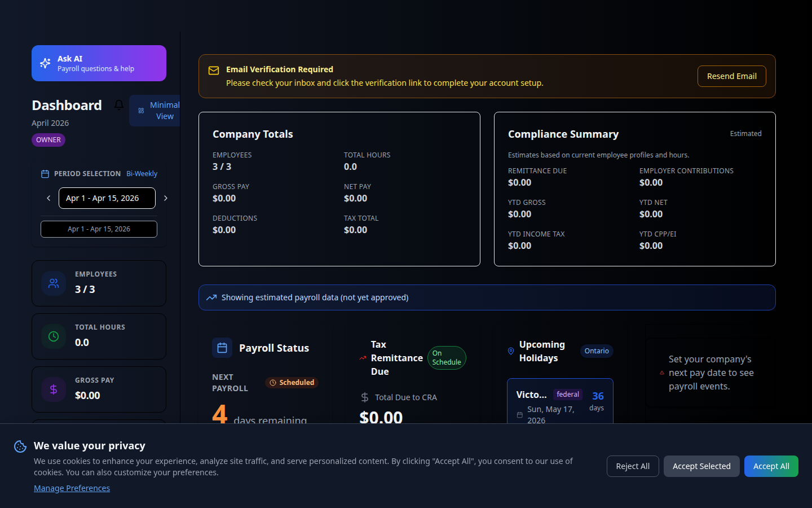812x508 pixels.
Task: Click the Bi-Weekly frequency label
Action: (142, 174)
